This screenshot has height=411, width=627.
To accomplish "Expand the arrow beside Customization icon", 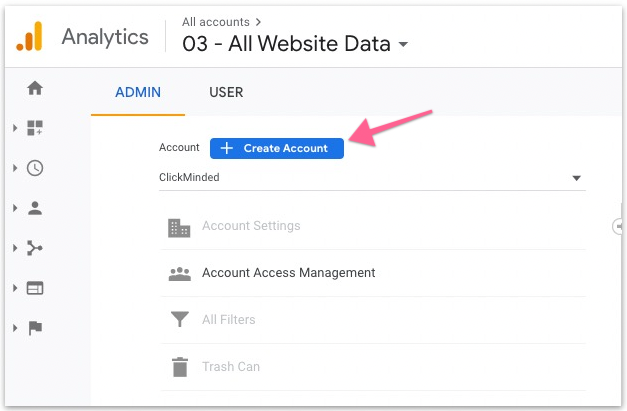I will click(x=15, y=128).
